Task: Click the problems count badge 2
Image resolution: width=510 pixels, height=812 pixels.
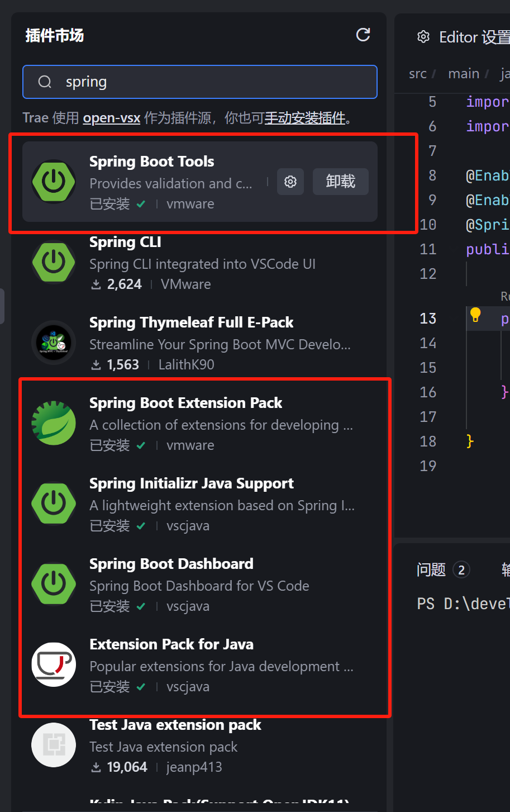Action: coord(461,570)
